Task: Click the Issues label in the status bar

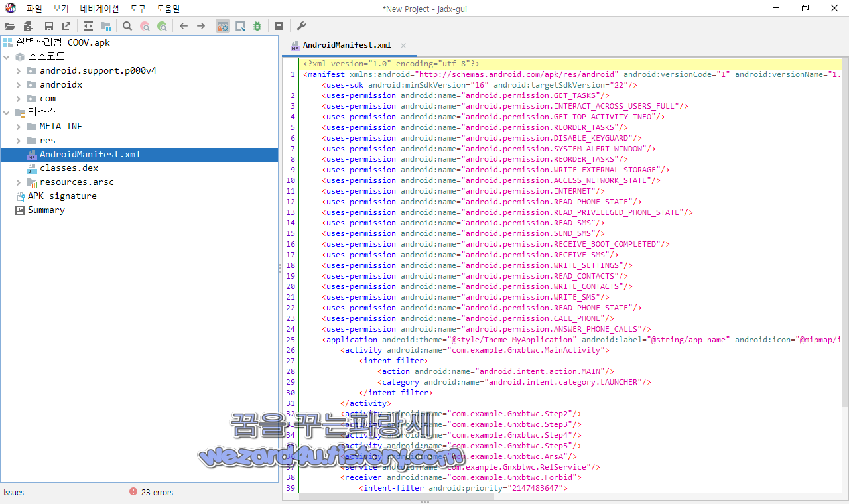Action: [15, 493]
